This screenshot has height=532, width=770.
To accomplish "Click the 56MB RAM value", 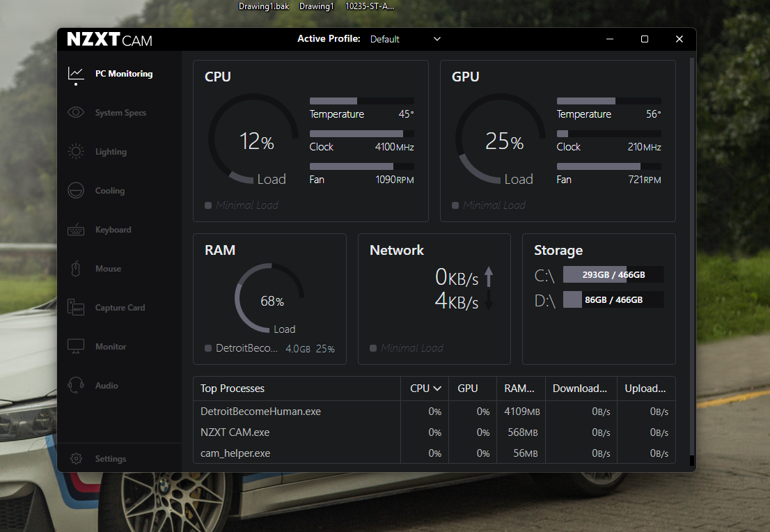I will tap(526, 453).
